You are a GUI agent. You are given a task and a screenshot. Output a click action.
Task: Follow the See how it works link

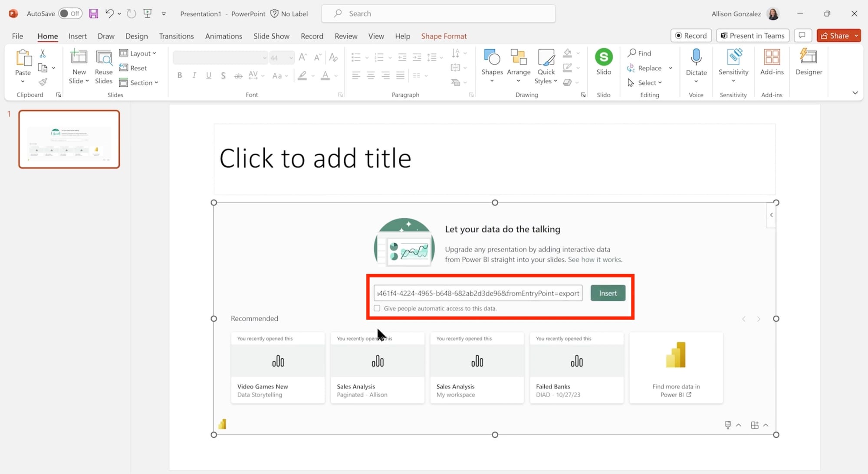[595, 259]
